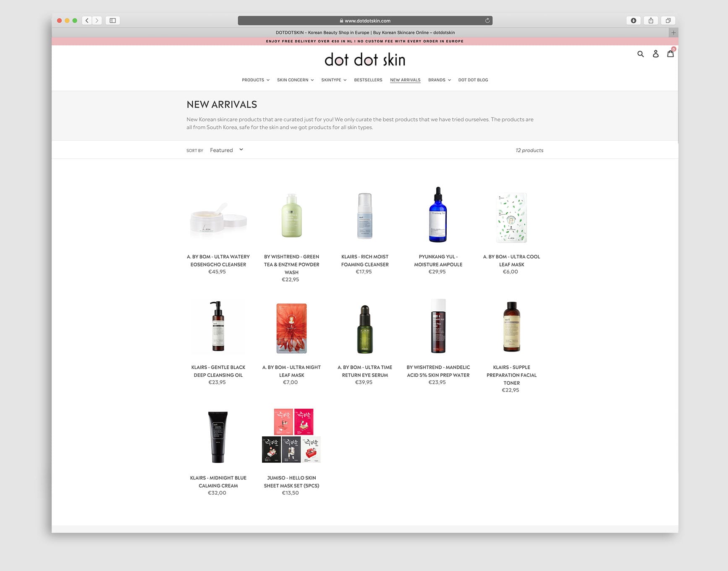Click the Klairs Gentle Black Deep Cleansing Oil title
This screenshot has width=728, height=571.
pos(218,371)
